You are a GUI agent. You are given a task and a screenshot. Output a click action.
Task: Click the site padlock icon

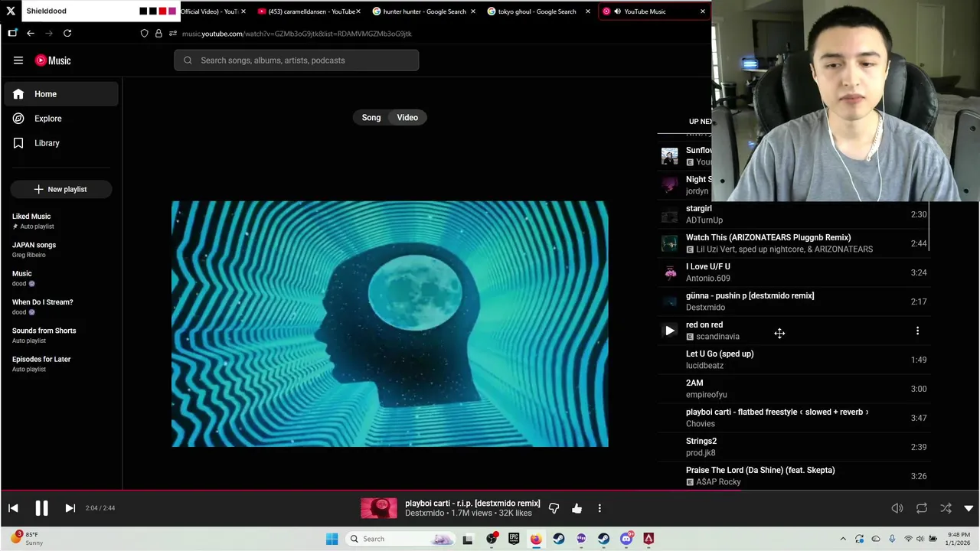coord(158,33)
